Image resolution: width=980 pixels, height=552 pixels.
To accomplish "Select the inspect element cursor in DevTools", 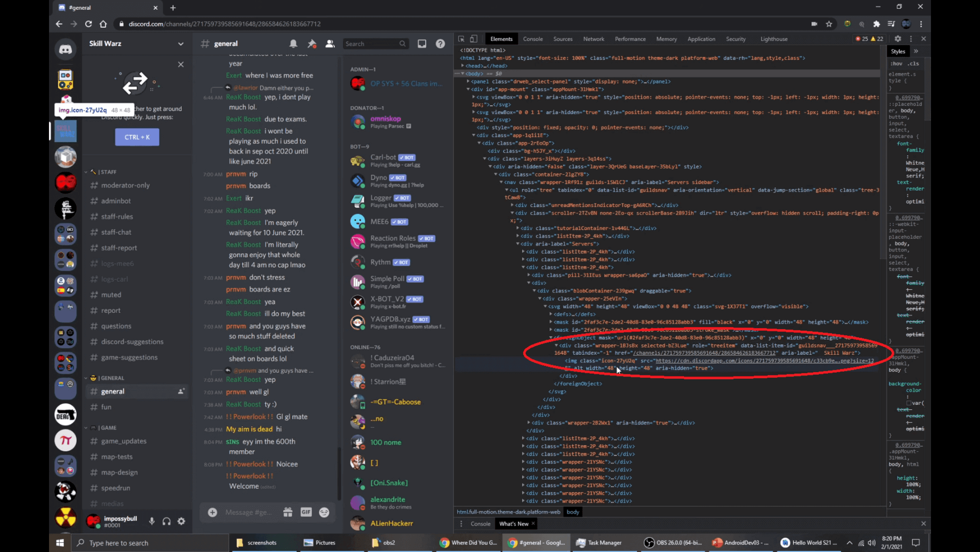I will (x=461, y=39).
